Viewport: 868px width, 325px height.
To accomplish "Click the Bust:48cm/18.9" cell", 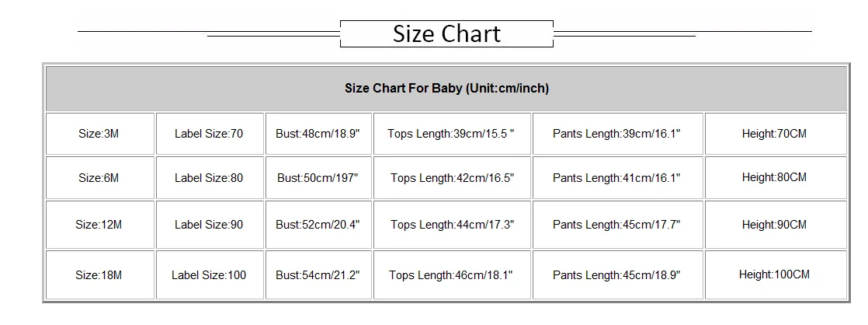I will (318, 134).
